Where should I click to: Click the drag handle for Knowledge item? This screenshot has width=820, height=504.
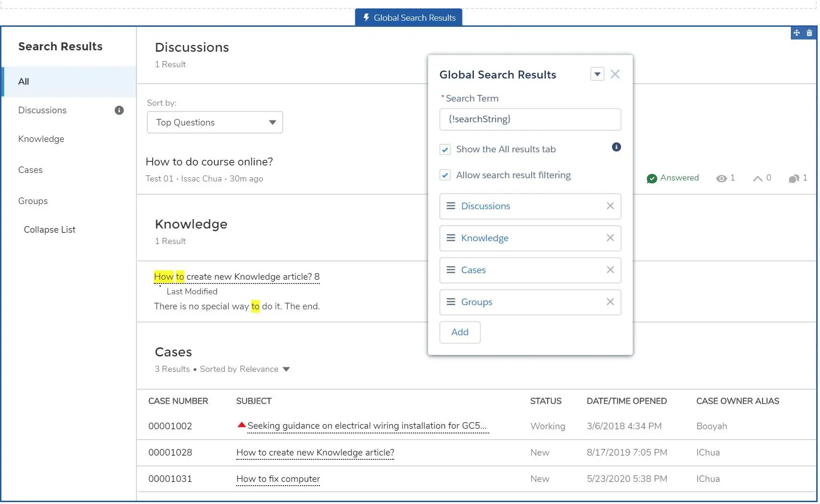tap(451, 238)
